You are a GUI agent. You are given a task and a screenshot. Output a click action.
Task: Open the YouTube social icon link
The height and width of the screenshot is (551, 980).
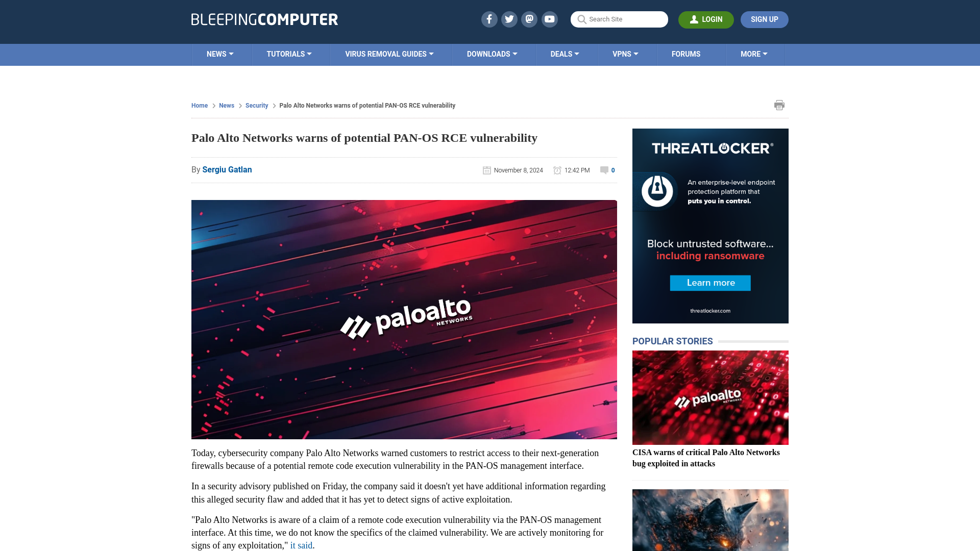pyautogui.click(x=550, y=19)
